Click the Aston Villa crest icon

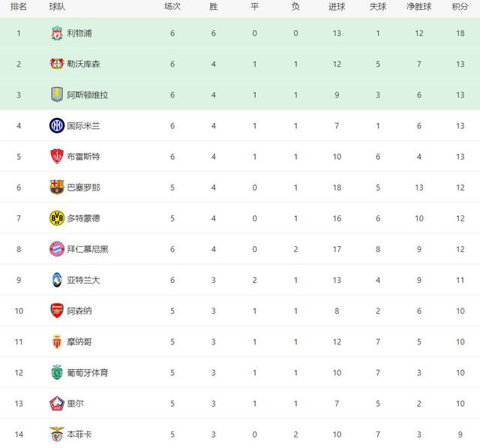pyautogui.click(x=57, y=95)
